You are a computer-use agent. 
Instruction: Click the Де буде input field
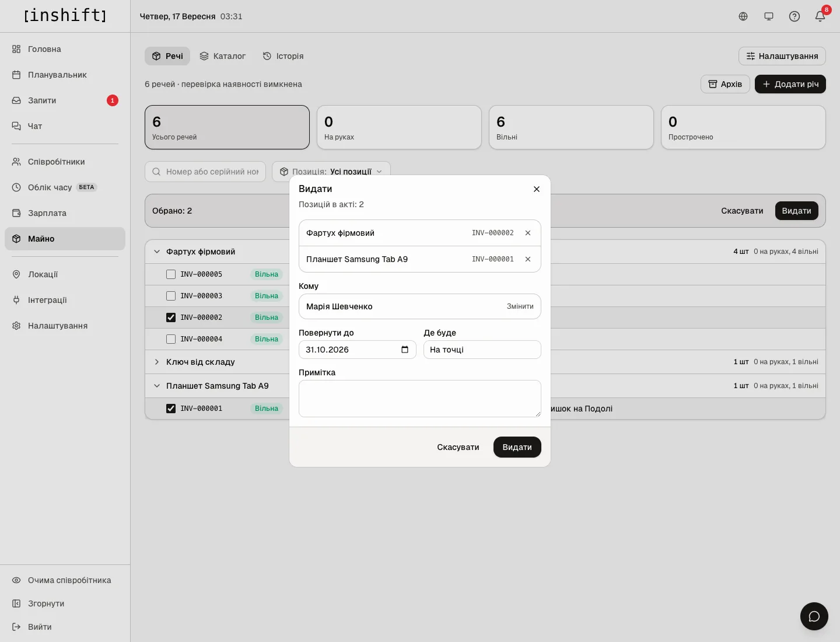[x=482, y=350]
